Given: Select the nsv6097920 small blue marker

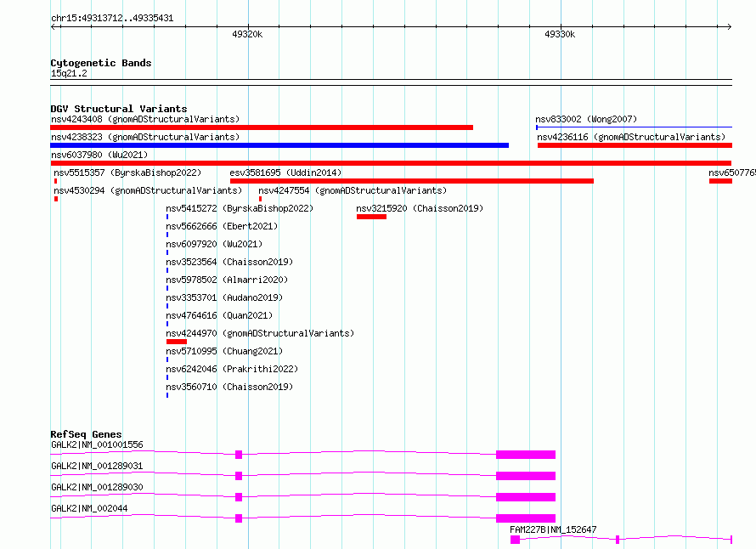Looking at the screenshot, I should (x=167, y=252).
